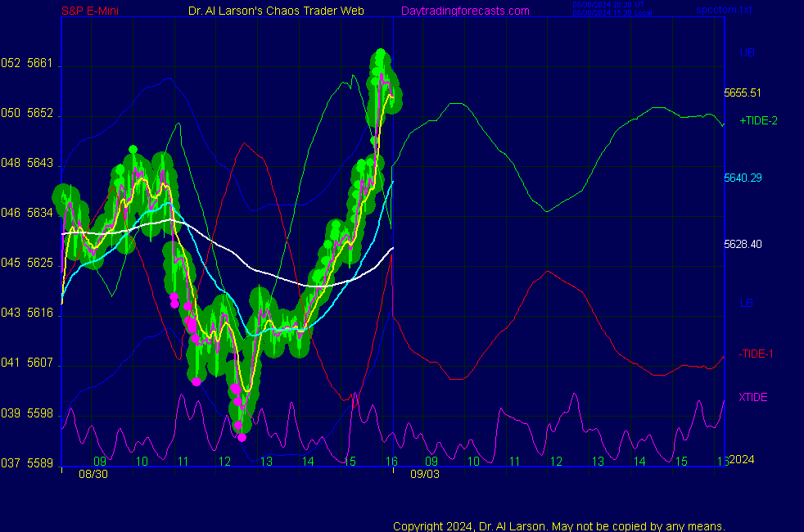
Task: Click the 08/30/2024 20:20 UT timestamp
Action: point(608,5)
